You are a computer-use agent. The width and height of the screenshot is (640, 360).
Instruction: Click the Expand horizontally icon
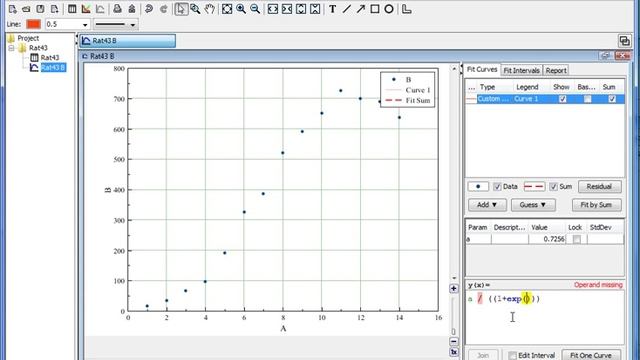coord(273,9)
